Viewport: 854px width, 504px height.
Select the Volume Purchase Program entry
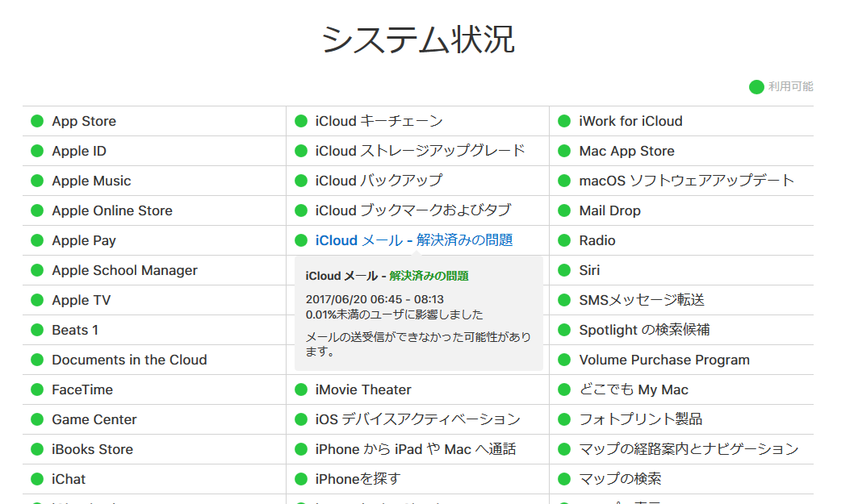pos(664,360)
